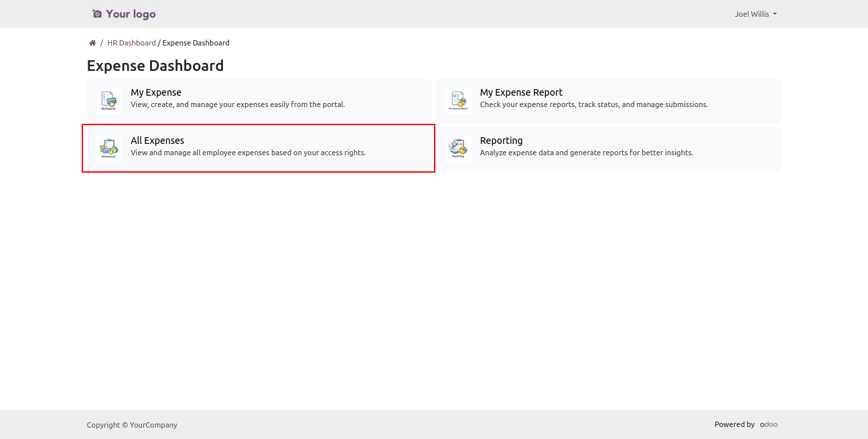The image size is (868, 439).
Task: Open the Reporting icon
Action: [x=458, y=149]
